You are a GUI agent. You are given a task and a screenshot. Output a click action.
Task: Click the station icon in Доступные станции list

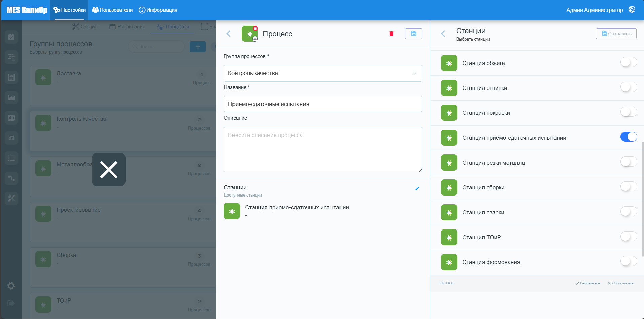point(232,211)
